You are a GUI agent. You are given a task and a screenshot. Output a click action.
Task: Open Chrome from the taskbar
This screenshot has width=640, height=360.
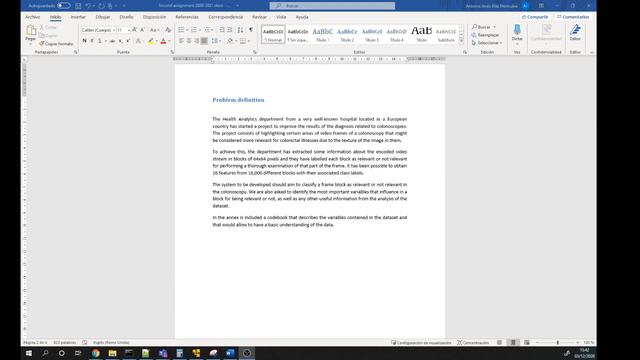(x=96, y=353)
